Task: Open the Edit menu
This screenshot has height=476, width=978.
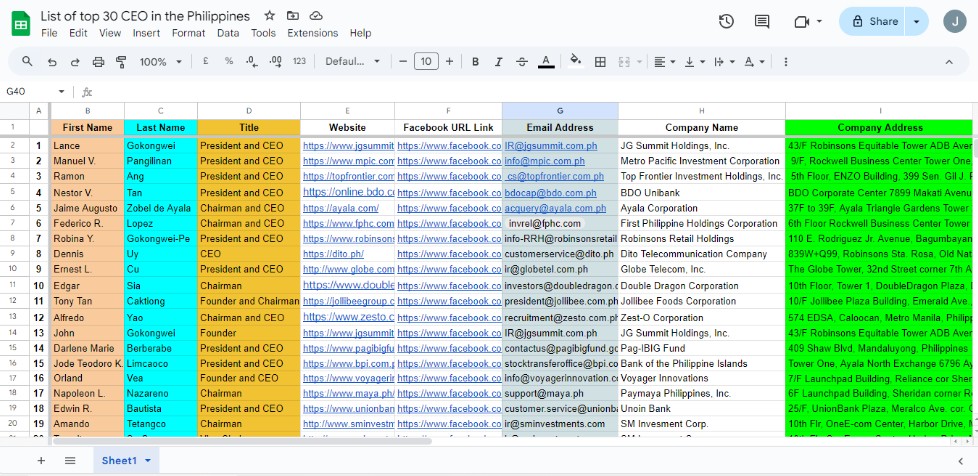Action: [x=78, y=33]
